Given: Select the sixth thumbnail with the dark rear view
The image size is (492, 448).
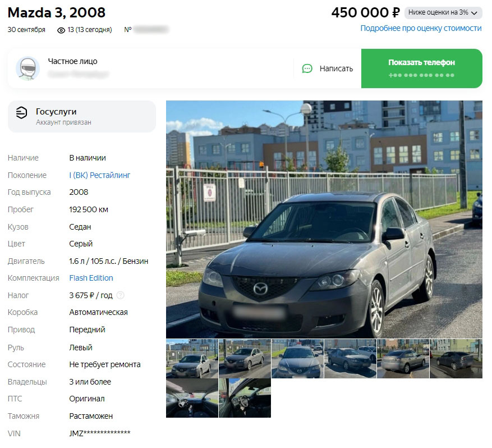Looking at the screenshot, I should (456, 359).
